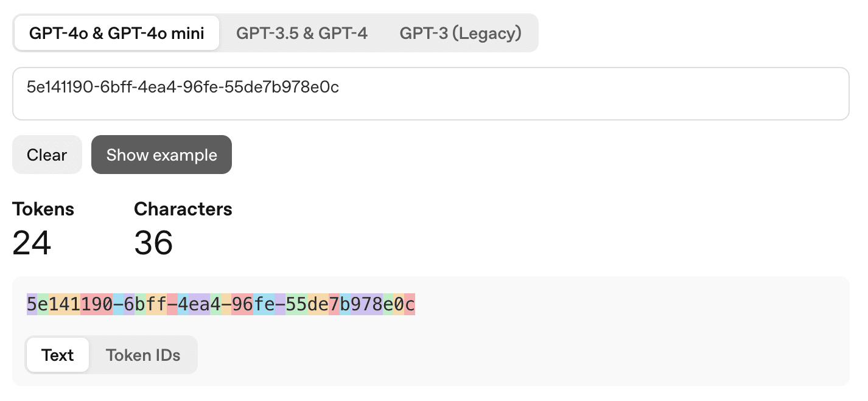Screen dimensions: 868x401
Task: Select the tokenized UUID output text
Action: point(219,305)
